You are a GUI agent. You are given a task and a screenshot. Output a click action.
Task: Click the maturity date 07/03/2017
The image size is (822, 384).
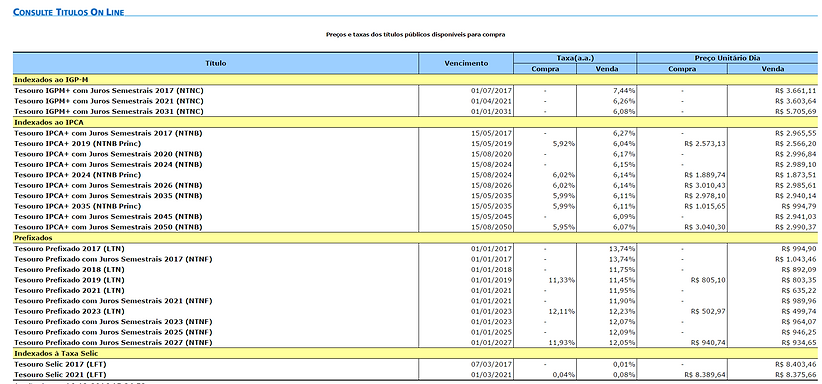(491, 364)
